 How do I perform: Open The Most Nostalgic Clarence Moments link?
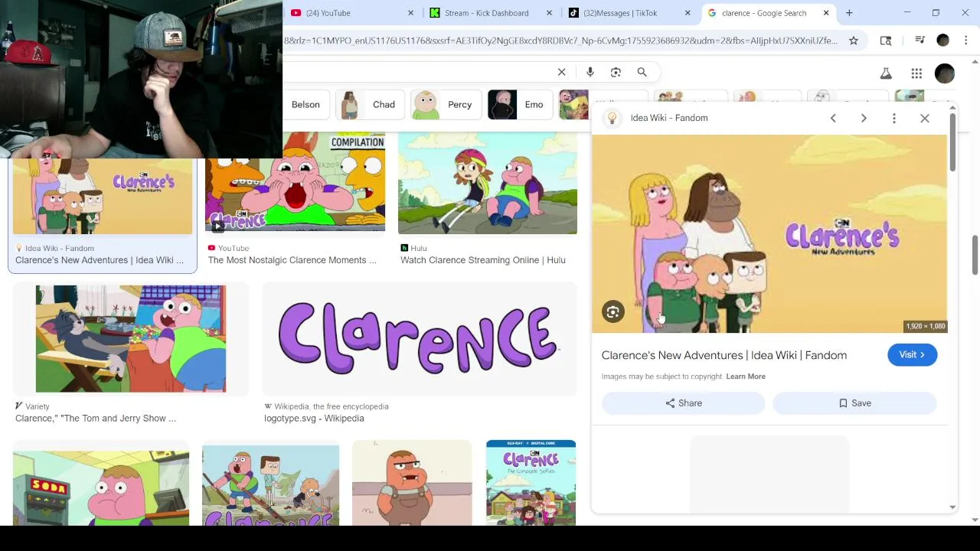tap(292, 260)
